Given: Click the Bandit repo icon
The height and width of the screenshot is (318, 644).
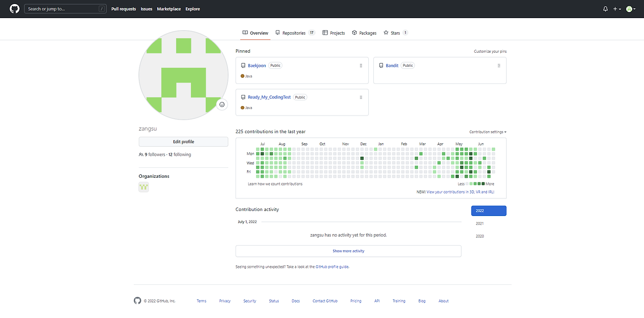Looking at the screenshot, I should pyautogui.click(x=381, y=66).
